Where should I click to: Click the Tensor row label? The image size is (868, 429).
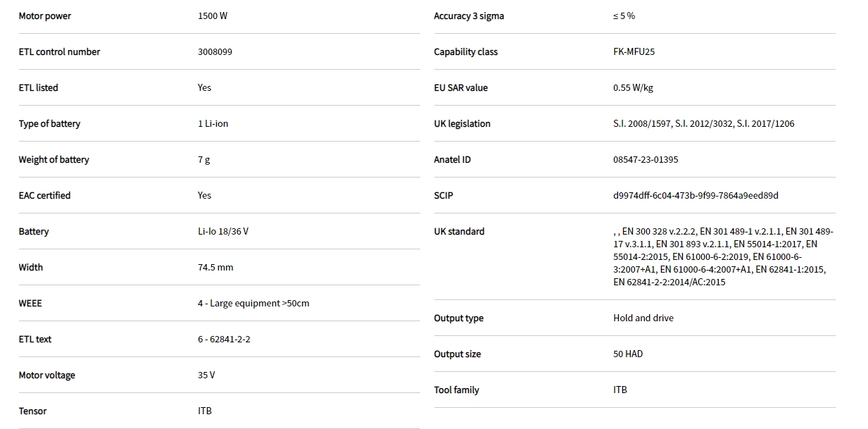[32, 411]
